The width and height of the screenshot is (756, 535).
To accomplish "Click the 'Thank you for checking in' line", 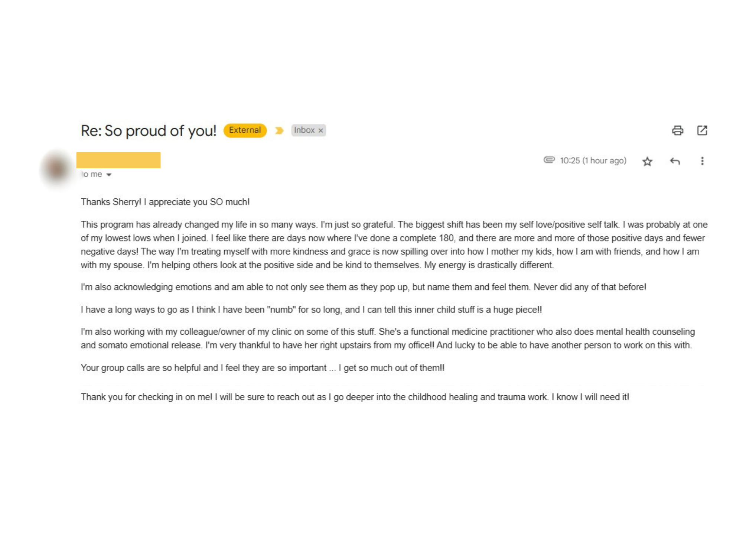I will click(x=355, y=397).
